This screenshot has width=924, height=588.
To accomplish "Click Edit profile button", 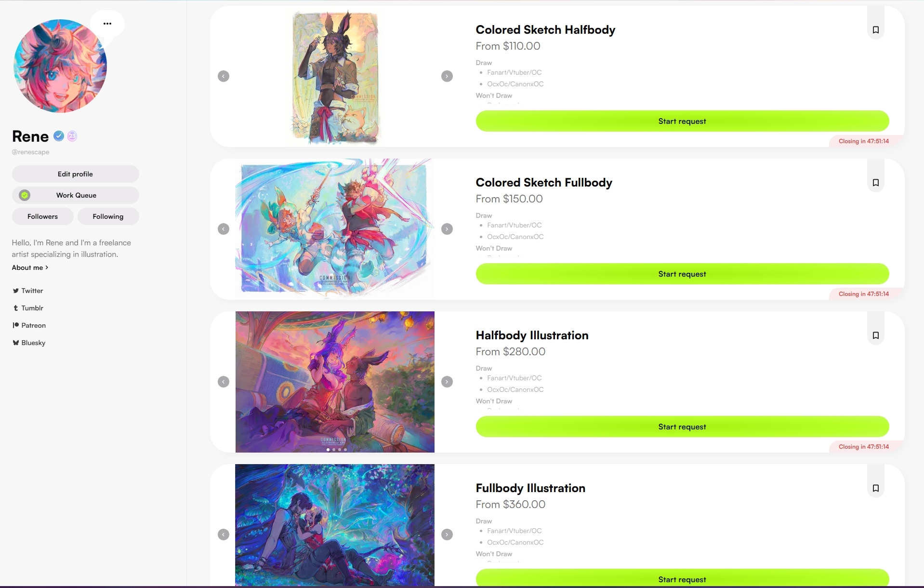I will coord(76,174).
